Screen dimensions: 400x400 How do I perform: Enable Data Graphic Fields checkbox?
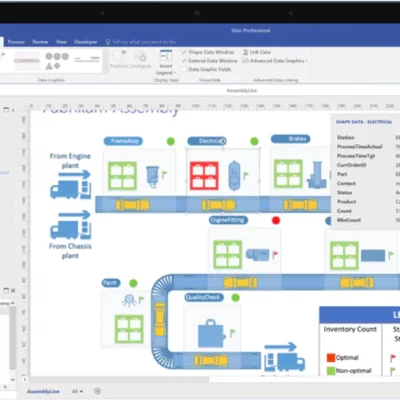184,69
